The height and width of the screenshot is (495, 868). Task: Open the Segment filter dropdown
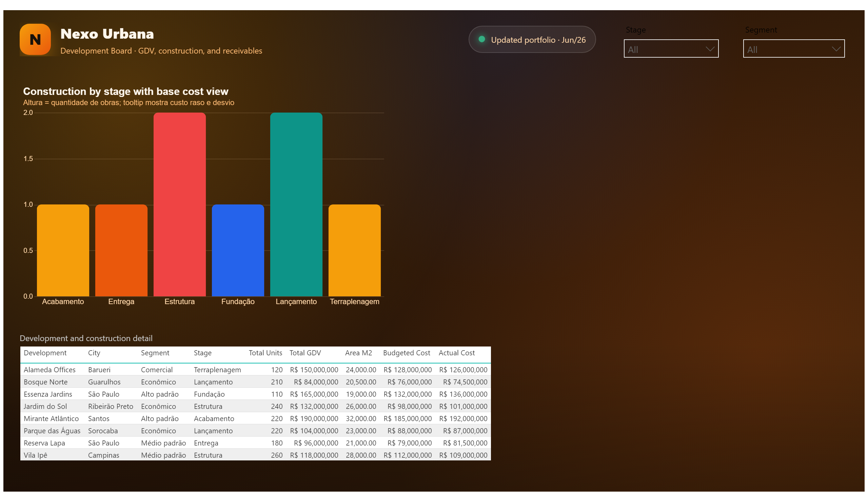click(793, 48)
